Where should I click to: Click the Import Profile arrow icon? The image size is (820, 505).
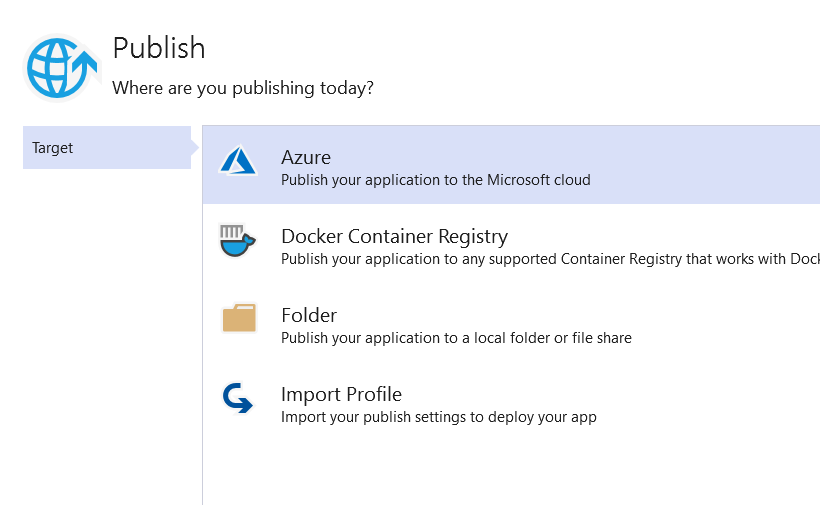tap(237, 398)
